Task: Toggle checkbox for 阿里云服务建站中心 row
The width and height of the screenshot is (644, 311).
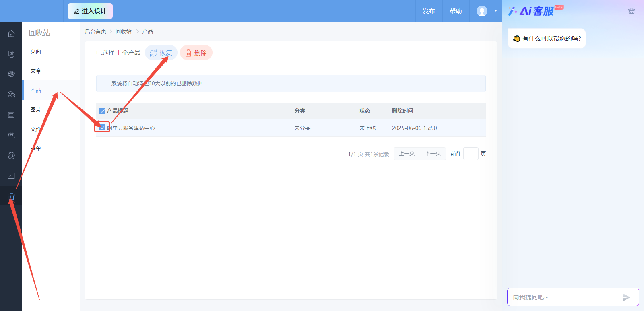Action: tap(102, 128)
